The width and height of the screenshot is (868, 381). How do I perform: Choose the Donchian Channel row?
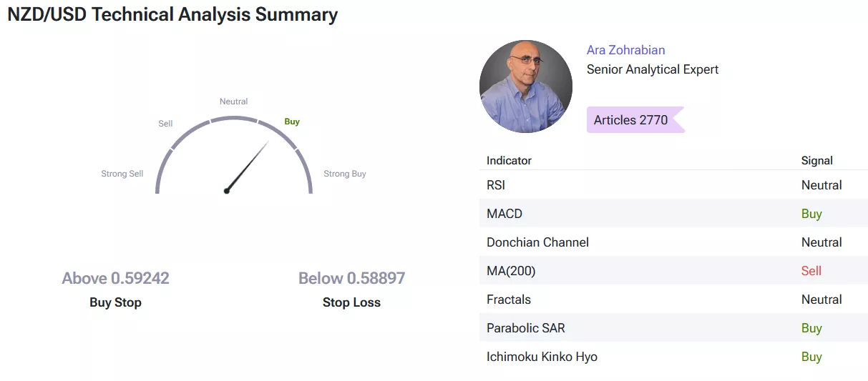tap(673, 242)
